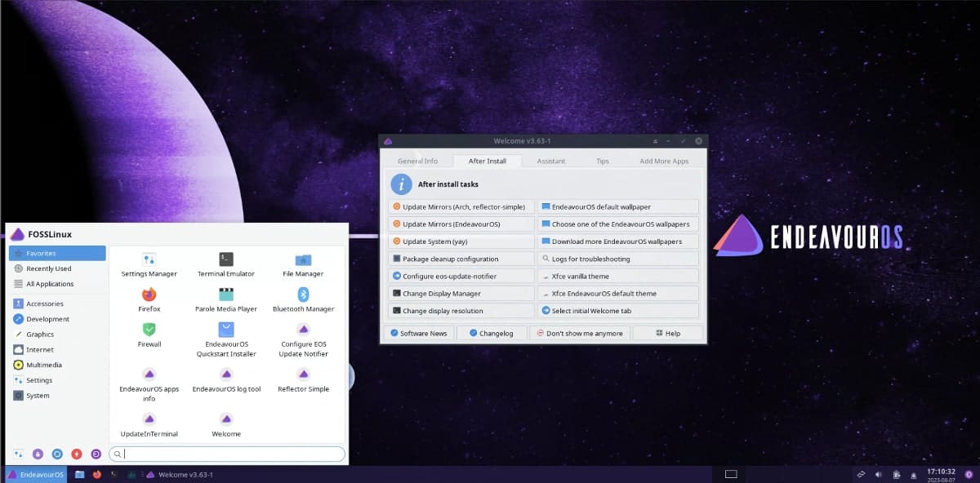The height and width of the screenshot is (483, 980).
Task: Click Change Display Manager
Action: click(461, 294)
